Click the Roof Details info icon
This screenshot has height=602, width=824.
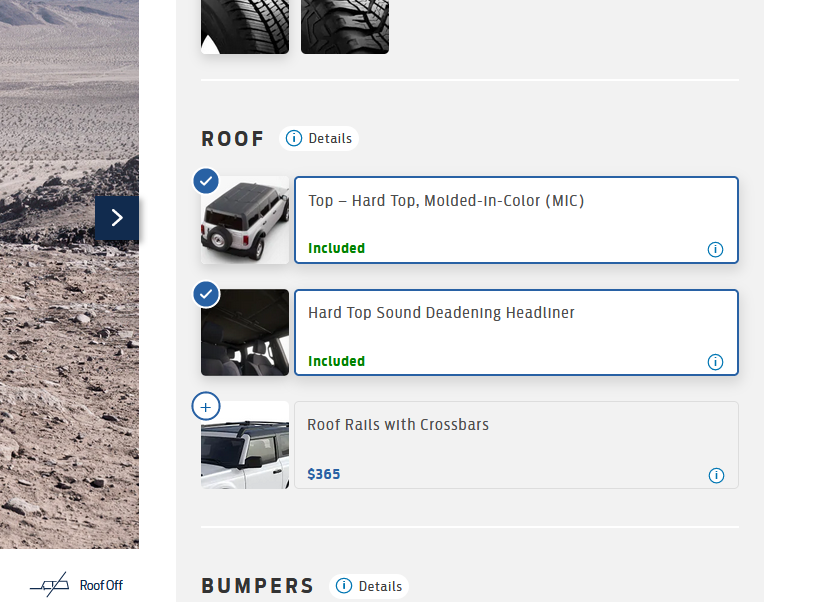(x=293, y=138)
